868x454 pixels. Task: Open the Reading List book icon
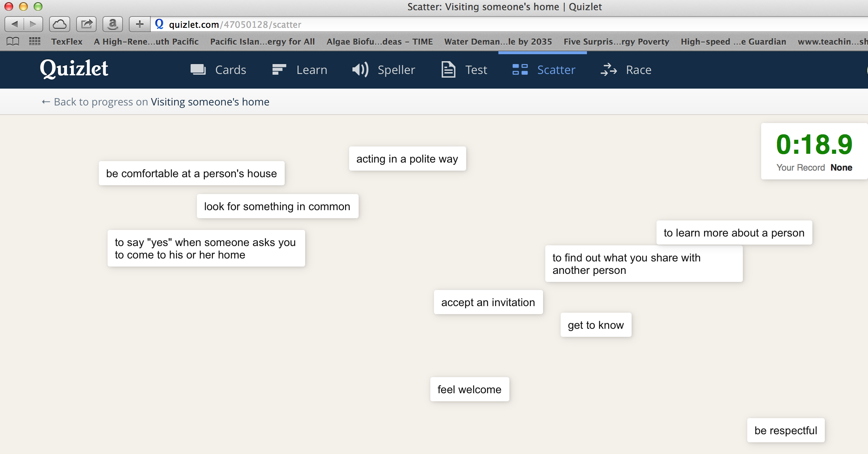pos(13,42)
